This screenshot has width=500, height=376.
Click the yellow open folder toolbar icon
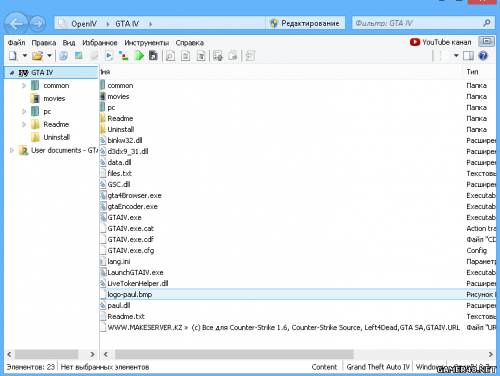[x=37, y=56]
